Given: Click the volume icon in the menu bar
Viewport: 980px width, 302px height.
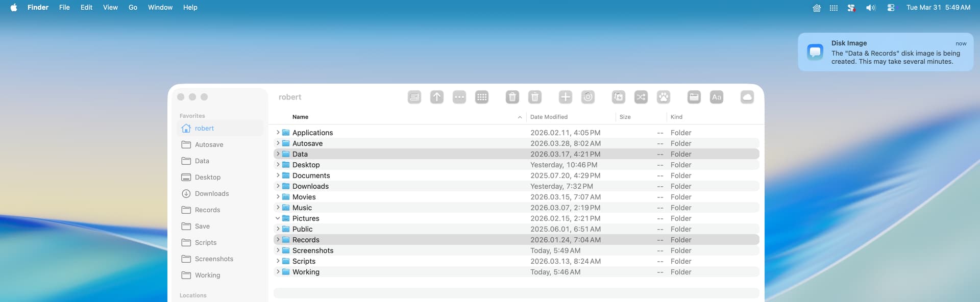Looking at the screenshot, I should pos(870,8).
